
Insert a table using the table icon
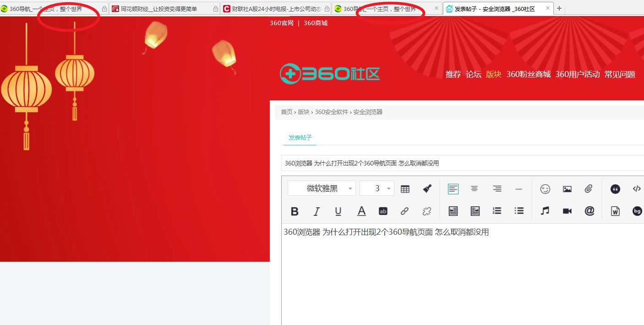pyautogui.click(x=405, y=189)
